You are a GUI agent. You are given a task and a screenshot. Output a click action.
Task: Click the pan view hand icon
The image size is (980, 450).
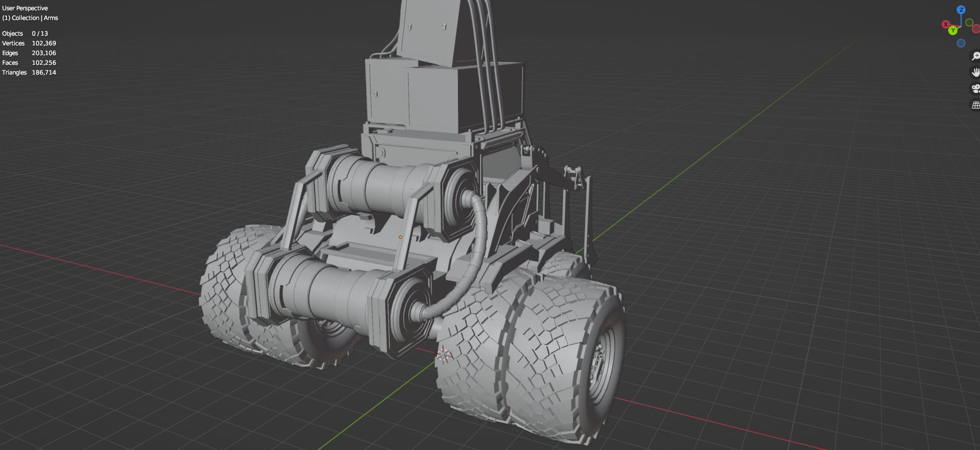[x=976, y=72]
